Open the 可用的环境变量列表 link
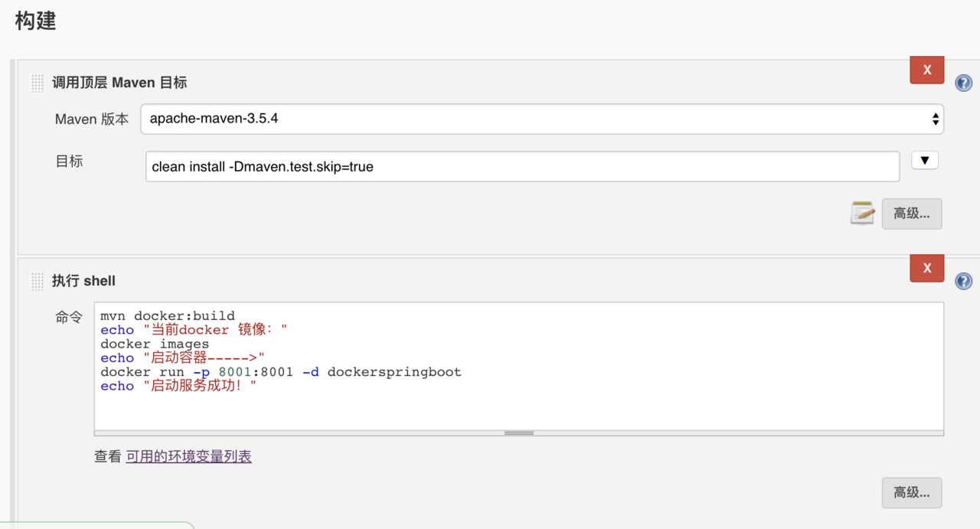Image resolution: width=980 pixels, height=529 pixels. coord(189,456)
